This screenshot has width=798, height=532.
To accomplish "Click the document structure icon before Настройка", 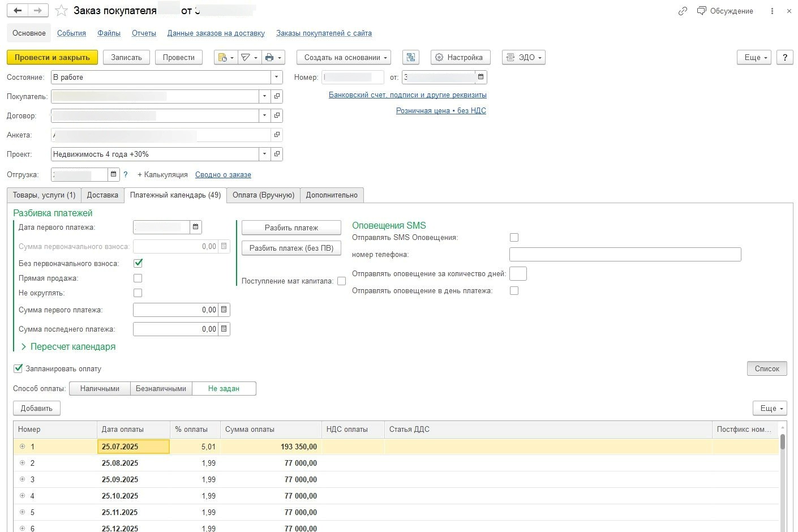I will [x=411, y=57].
